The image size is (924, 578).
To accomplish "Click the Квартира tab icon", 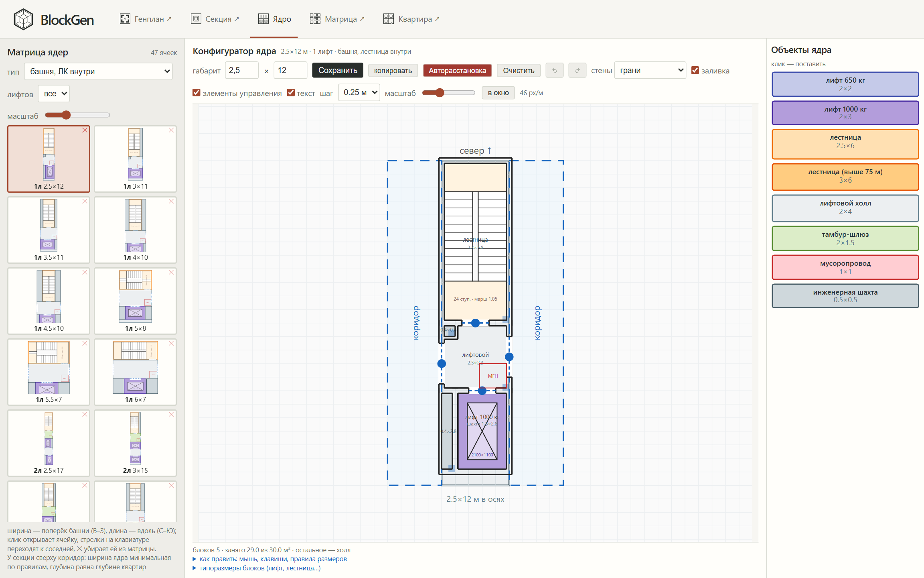I will click(389, 19).
